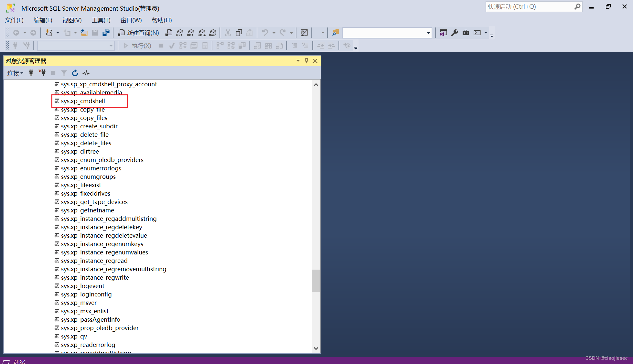Click the 新建查询(N) button
This screenshot has width=633, height=364.
139,33
